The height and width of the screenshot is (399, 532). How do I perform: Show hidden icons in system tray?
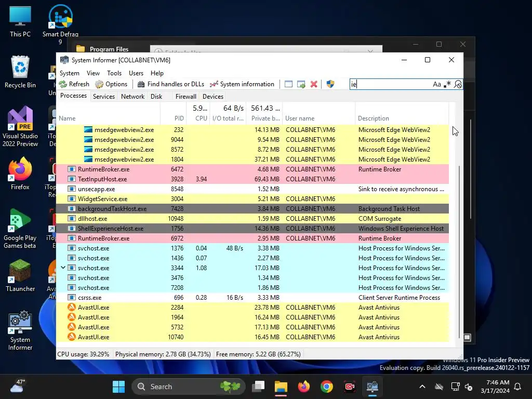422,387
